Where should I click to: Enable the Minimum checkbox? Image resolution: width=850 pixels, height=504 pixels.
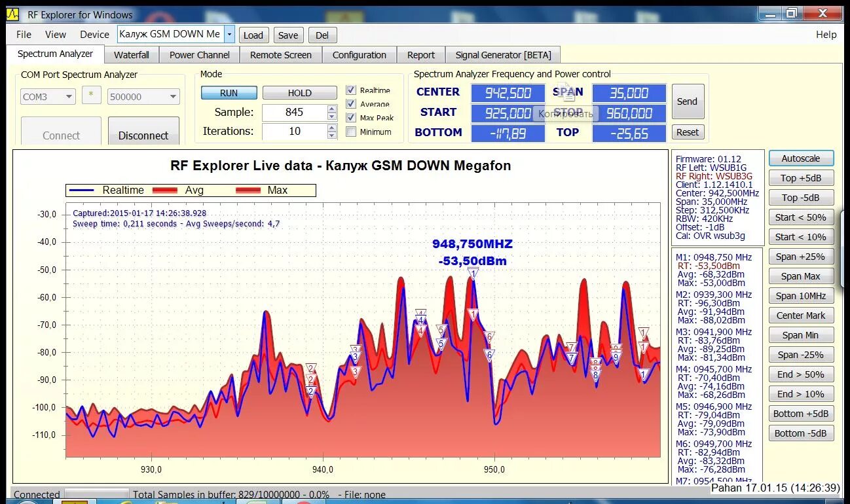(x=351, y=132)
